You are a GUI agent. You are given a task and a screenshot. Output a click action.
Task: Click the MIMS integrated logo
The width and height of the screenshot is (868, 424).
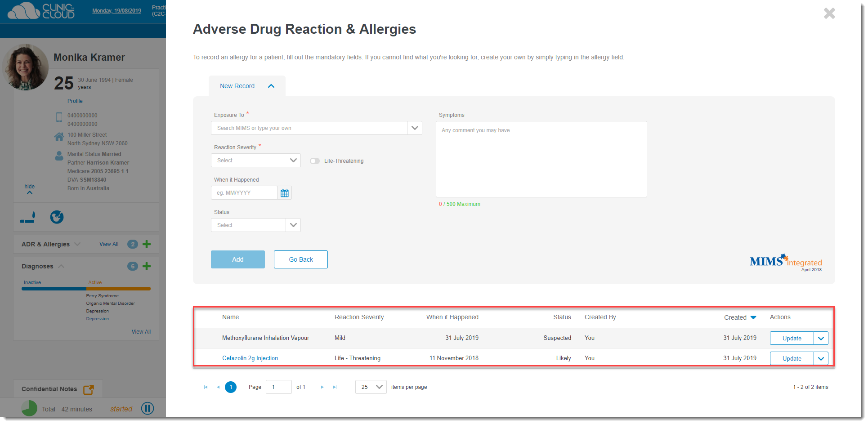[786, 263]
